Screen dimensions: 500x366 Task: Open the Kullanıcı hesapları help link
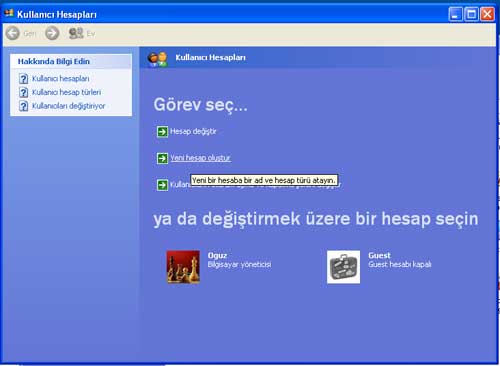pyautogui.click(x=61, y=79)
